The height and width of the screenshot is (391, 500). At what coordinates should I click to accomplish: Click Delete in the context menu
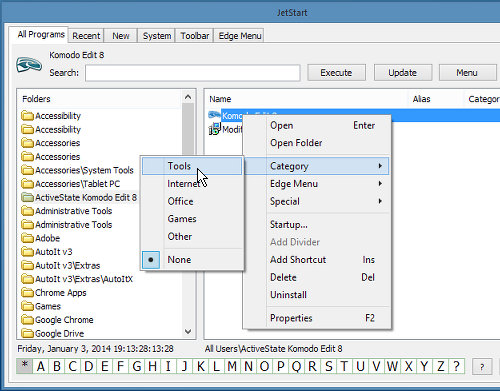(317, 277)
